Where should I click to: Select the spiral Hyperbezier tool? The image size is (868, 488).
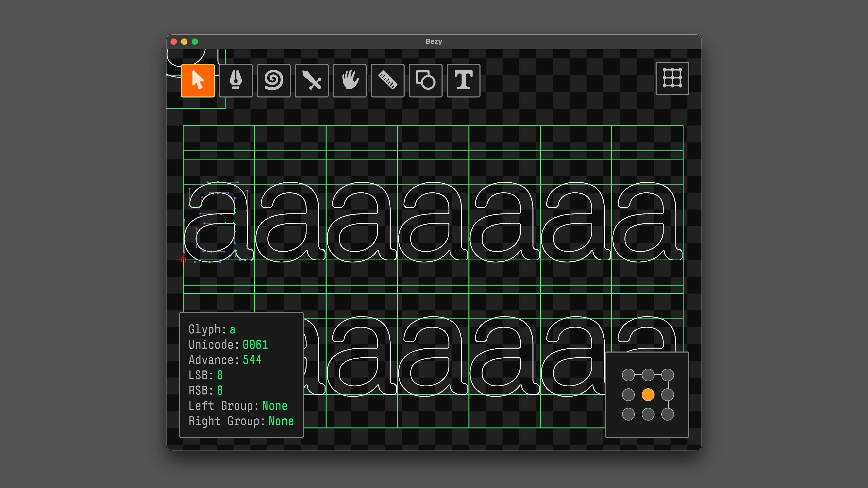(x=274, y=80)
